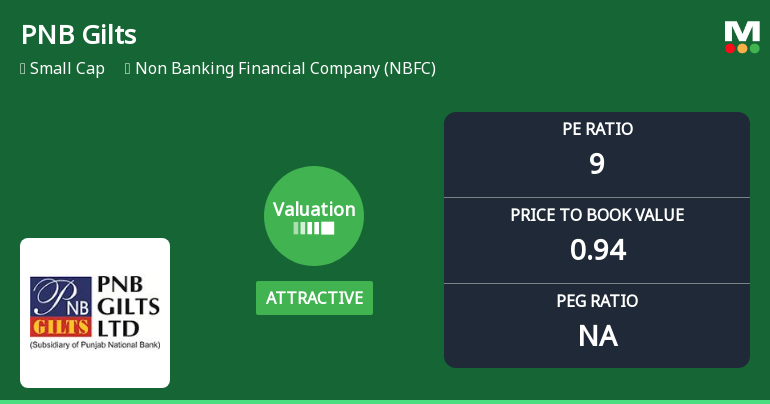Viewport: 770px width, 404px height.
Task: Click the red GILTS text in the logo
Action: click(61, 326)
